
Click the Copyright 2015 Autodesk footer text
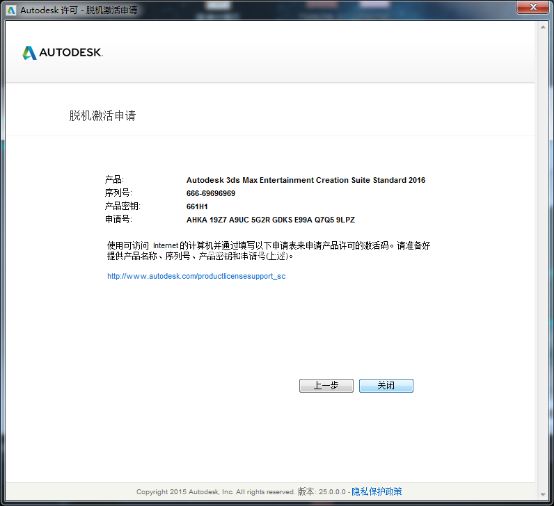click(215, 492)
